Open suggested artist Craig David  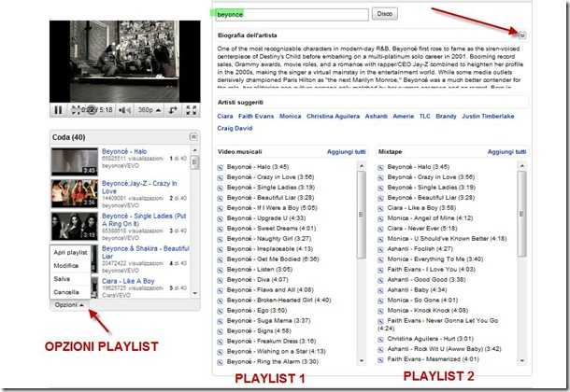(x=235, y=128)
